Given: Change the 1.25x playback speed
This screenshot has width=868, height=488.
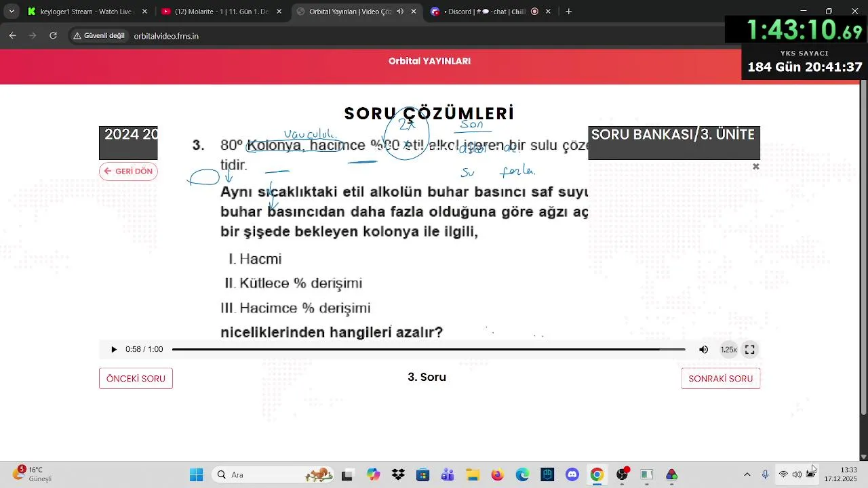Looking at the screenshot, I should coord(728,350).
